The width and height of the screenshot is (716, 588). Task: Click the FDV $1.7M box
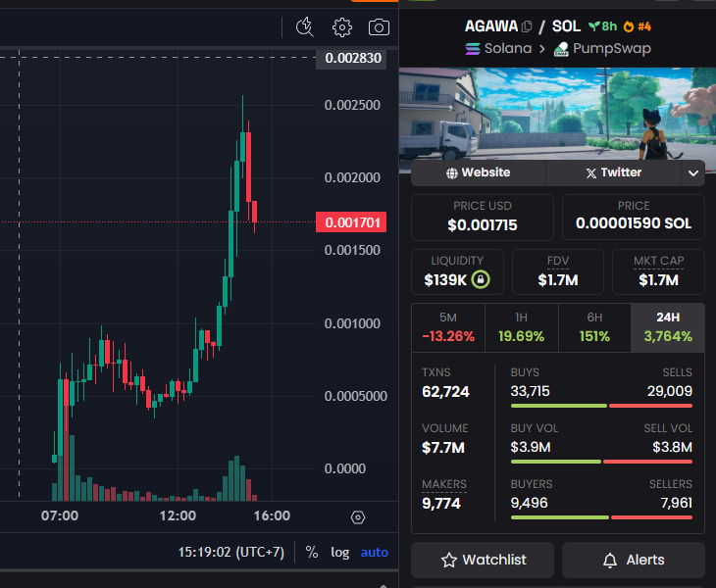coord(558,271)
